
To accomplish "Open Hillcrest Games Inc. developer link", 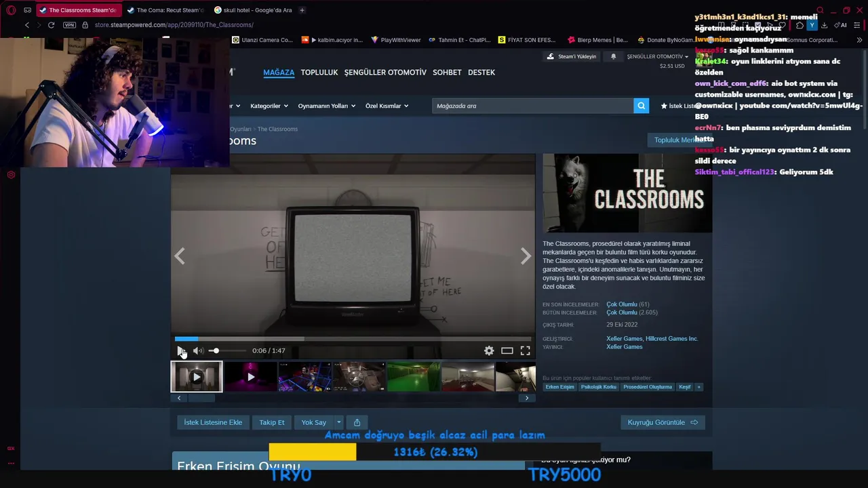I will [x=671, y=339].
